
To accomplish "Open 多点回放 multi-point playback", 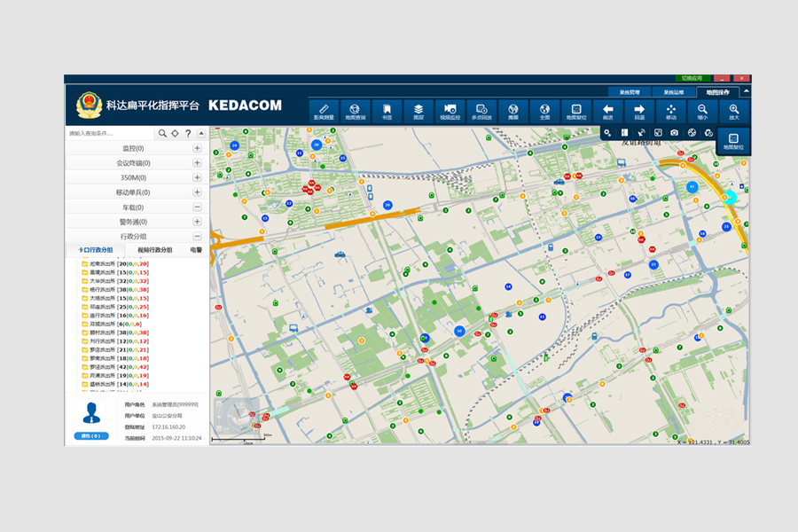I will pos(481,112).
